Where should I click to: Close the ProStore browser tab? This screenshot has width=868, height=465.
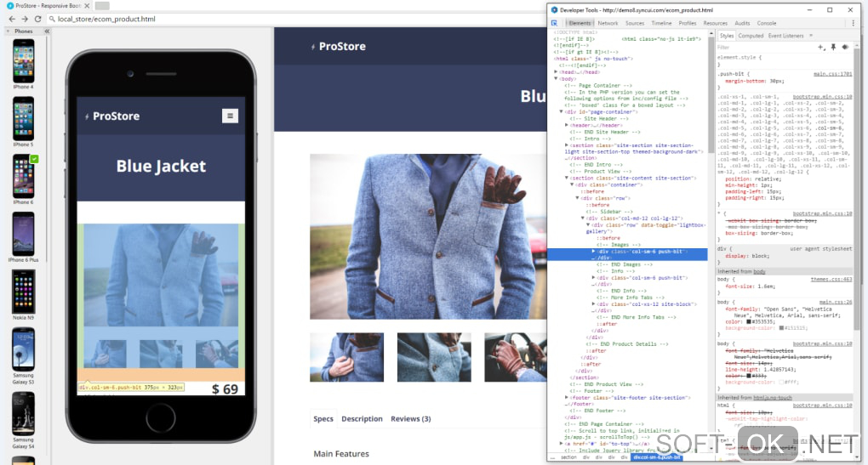click(87, 6)
